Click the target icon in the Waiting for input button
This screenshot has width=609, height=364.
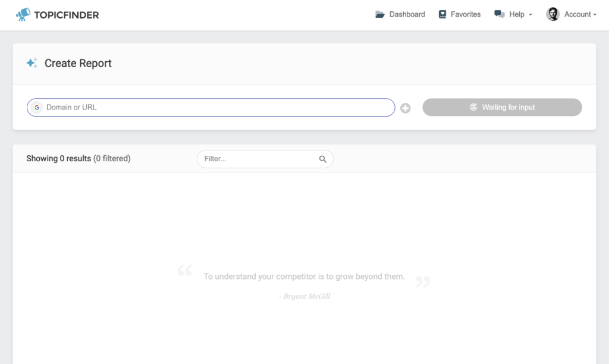tap(473, 107)
